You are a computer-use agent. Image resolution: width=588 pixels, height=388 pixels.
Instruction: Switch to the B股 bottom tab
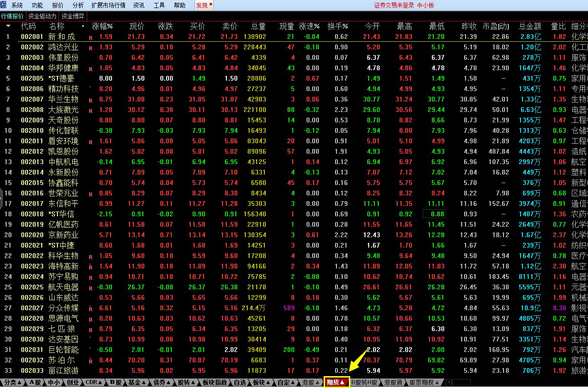[x=116, y=382]
